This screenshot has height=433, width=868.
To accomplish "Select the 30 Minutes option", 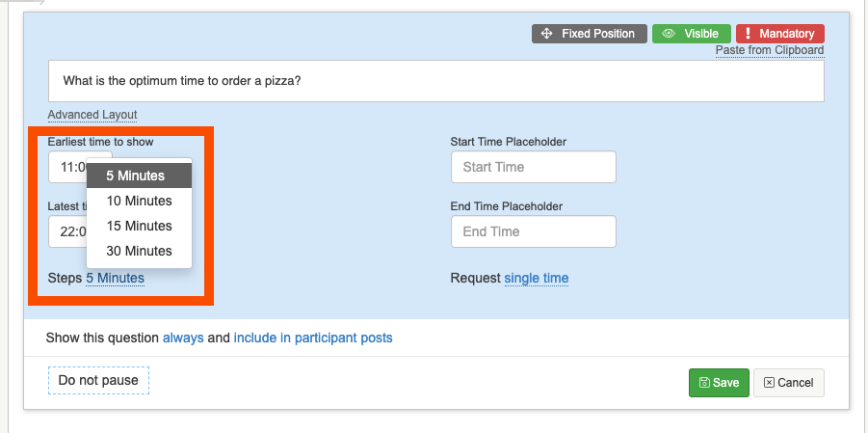I will pyautogui.click(x=140, y=251).
